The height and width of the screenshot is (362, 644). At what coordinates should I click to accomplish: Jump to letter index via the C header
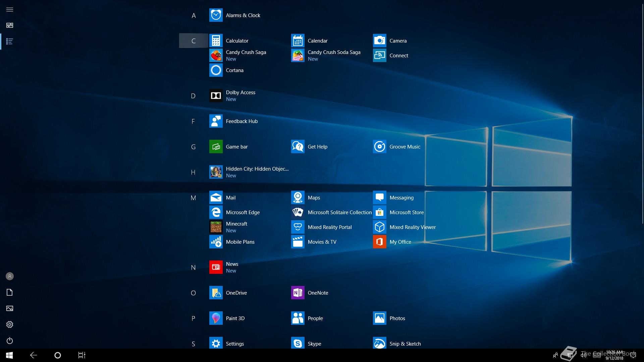click(x=194, y=41)
